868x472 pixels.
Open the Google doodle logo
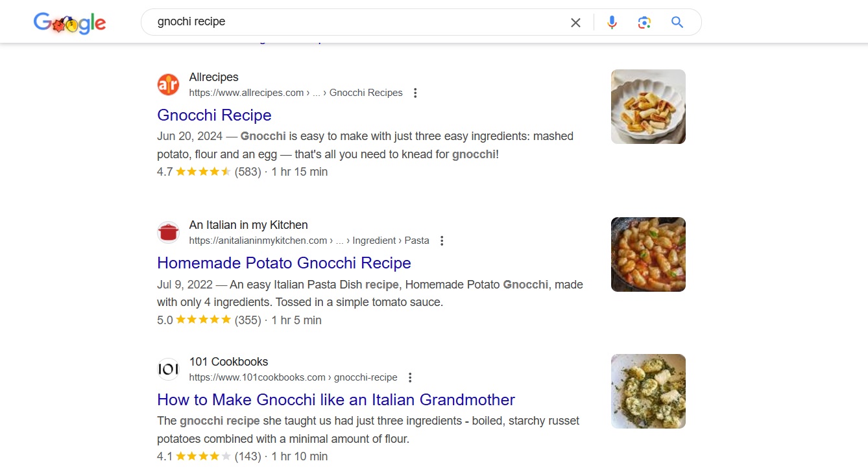point(69,22)
